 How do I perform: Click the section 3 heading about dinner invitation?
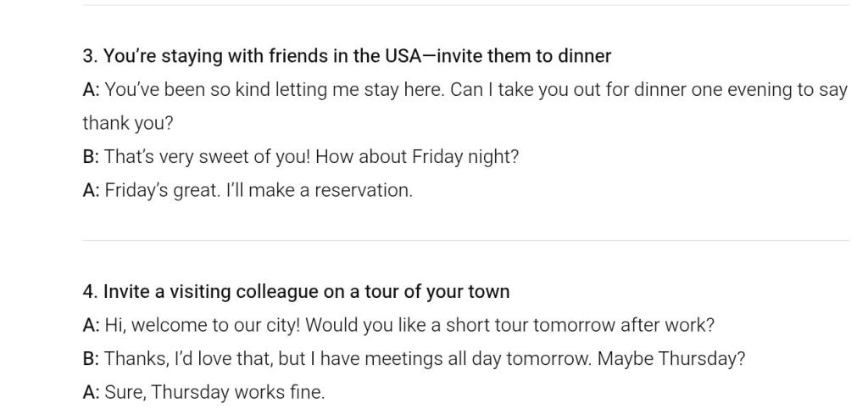point(347,56)
